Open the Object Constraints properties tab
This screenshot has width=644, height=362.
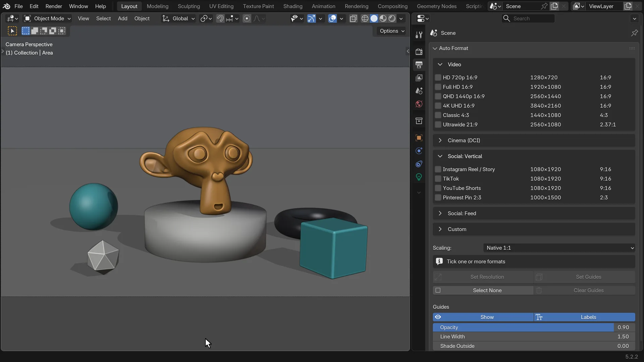tap(419, 164)
